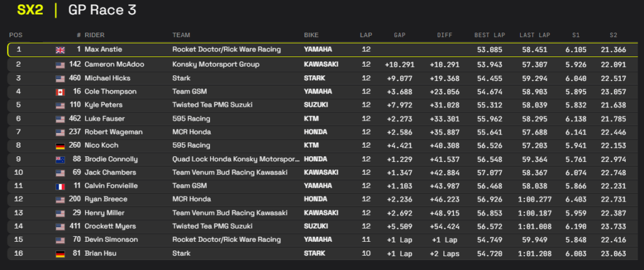Select rider name Robert Wageman

[113, 132]
